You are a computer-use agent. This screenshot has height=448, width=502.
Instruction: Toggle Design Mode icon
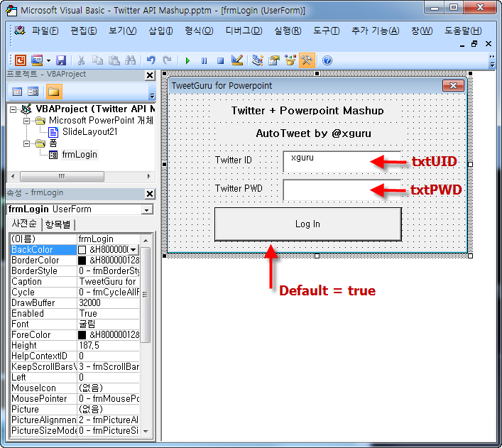237,60
